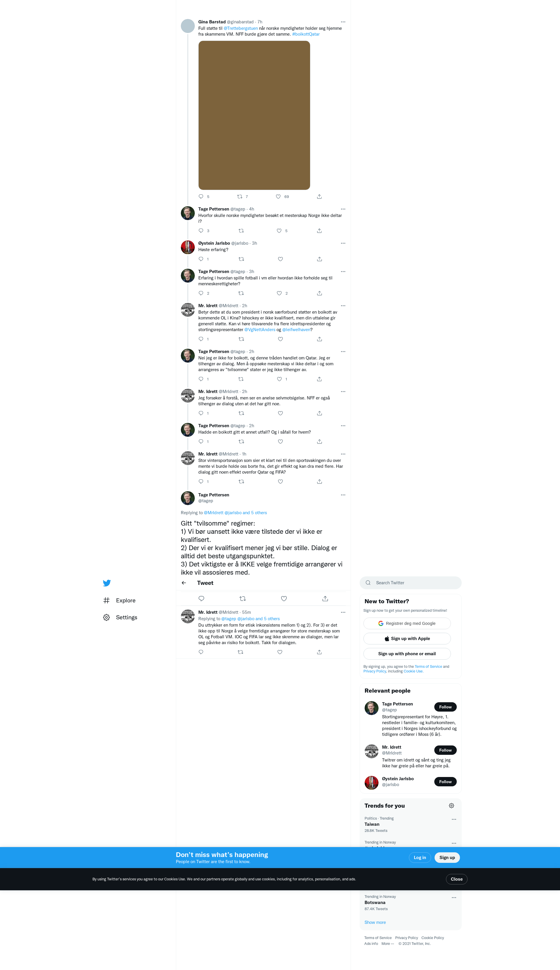This screenshot has width=560, height=970.
Task: Retweet Gina Barstad's tweet
Action: [240, 197]
